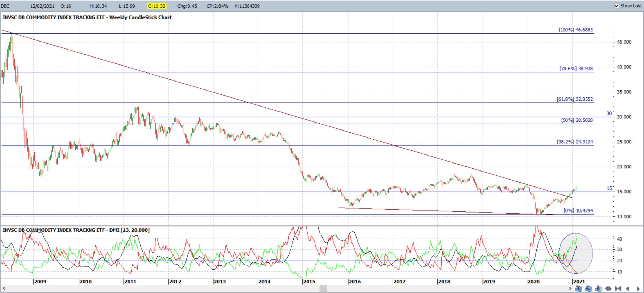Click the 45.000 price axis label
This screenshot has height=293, width=644.
click(x=624, y=42)
